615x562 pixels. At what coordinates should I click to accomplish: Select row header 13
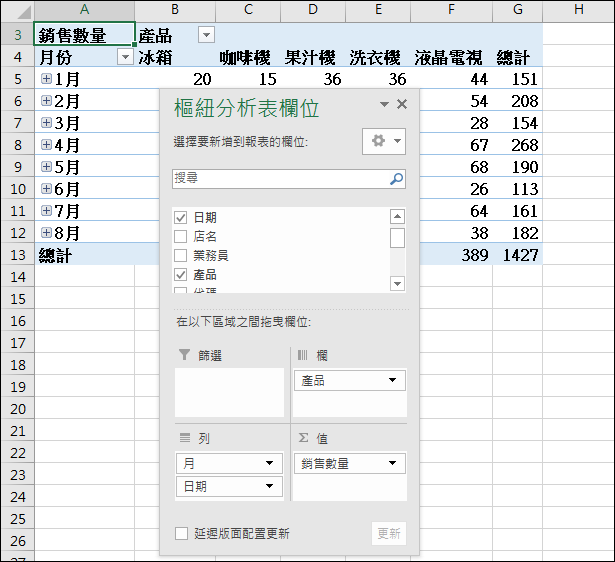(18, 255)
